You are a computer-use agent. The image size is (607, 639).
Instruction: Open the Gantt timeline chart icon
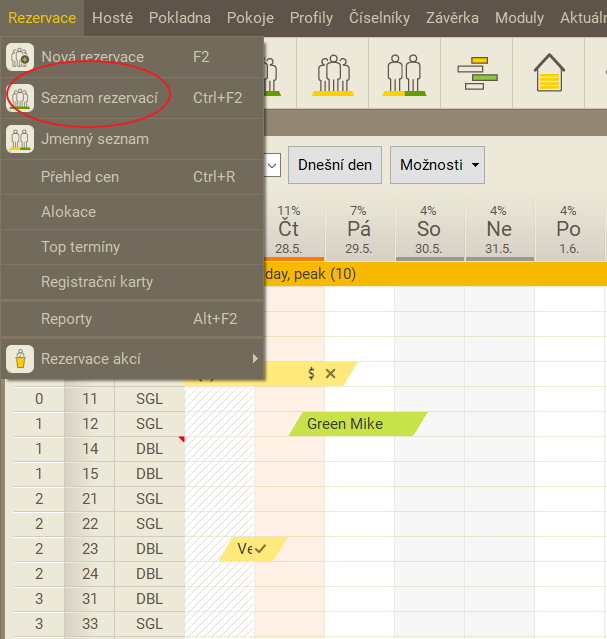pyautogui.click(x=477, y=73)
